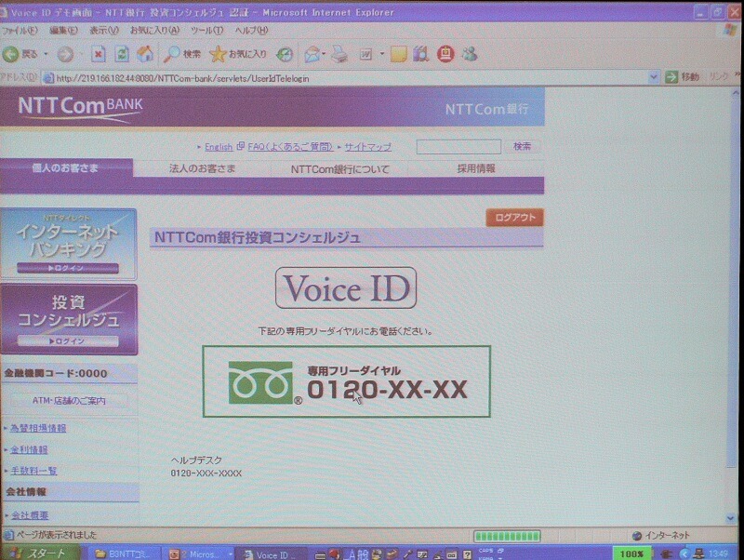
Task: Open the サイトマップ link
Action: [x=367, y=147]
